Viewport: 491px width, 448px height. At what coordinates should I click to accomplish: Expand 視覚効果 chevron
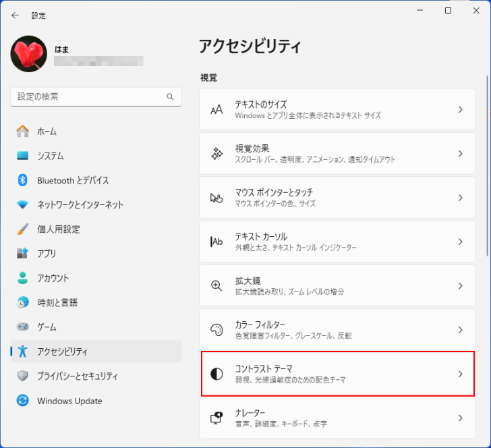pyautogui.click(x=460, y=154)
